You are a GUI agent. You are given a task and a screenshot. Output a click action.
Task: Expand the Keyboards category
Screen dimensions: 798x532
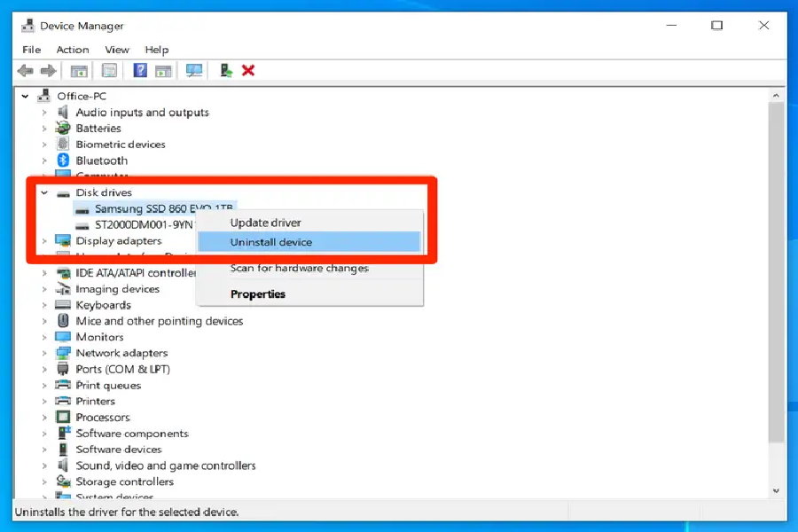44,305
